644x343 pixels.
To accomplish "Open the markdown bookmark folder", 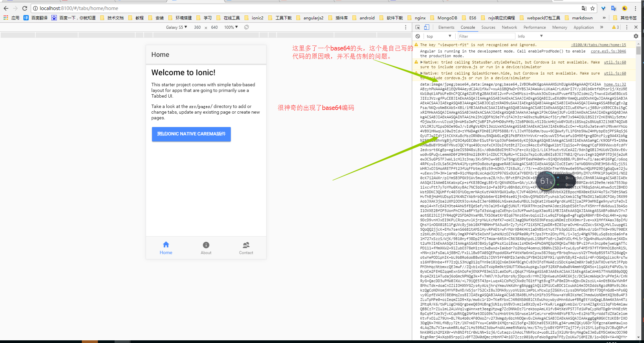I will (x=579, y=18).
